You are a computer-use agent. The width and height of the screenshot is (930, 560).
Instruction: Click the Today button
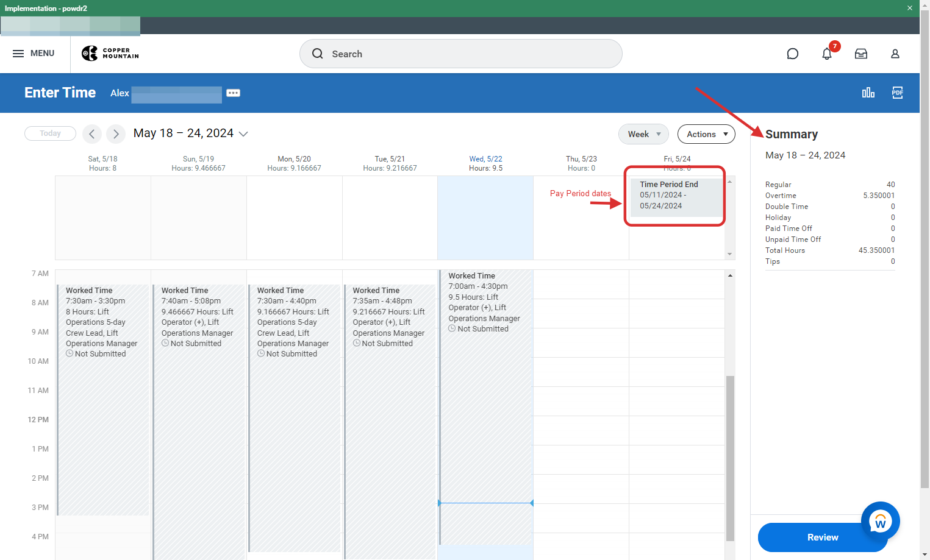tap(50, 133)
